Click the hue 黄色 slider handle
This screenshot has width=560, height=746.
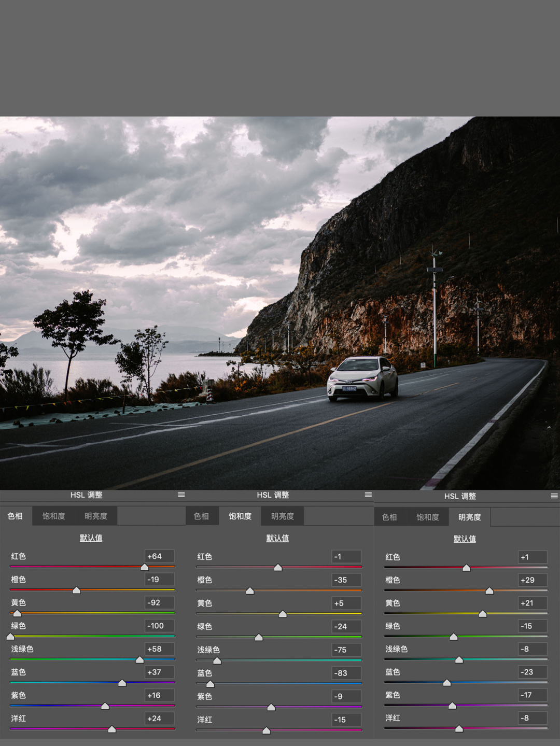(x=17, y=613)
